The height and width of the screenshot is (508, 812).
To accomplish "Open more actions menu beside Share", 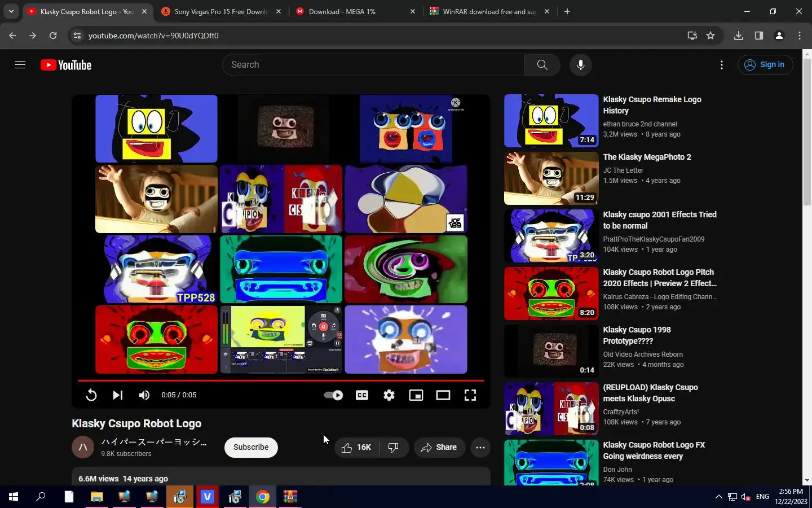I will point(480,447).
